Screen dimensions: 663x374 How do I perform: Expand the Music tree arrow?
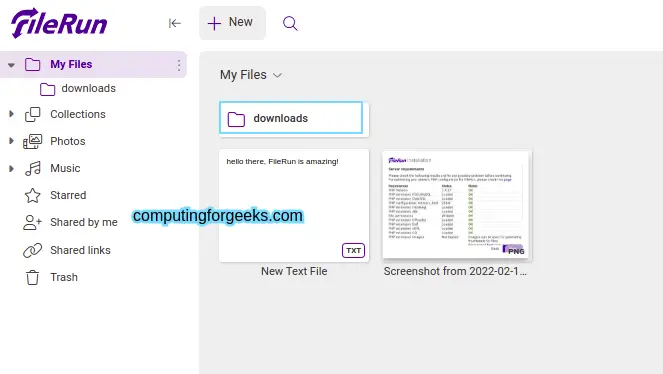11,169
